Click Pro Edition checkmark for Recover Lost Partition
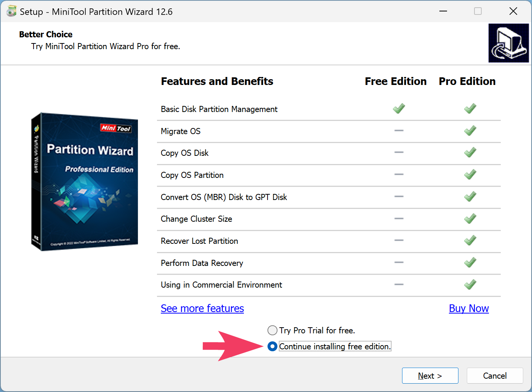532x392 pixels. click(470, 240)
